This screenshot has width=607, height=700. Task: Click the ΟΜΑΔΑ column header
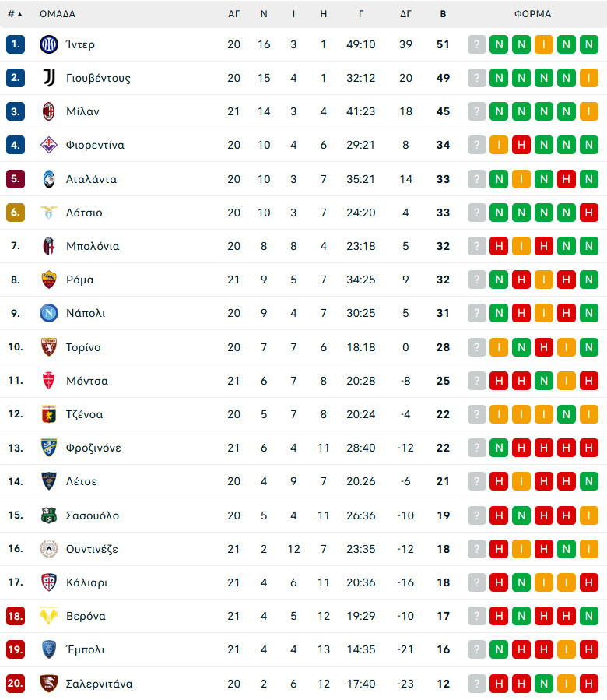pos(58,14)
